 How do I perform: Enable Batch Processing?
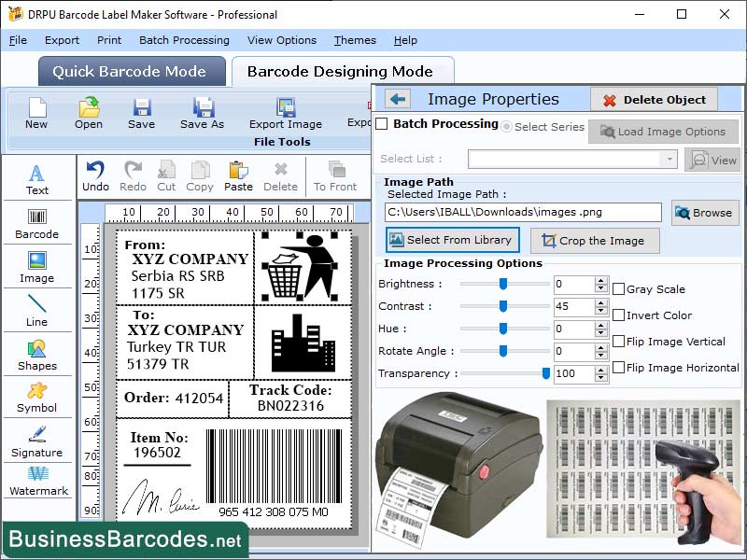(x=382, y=124)
